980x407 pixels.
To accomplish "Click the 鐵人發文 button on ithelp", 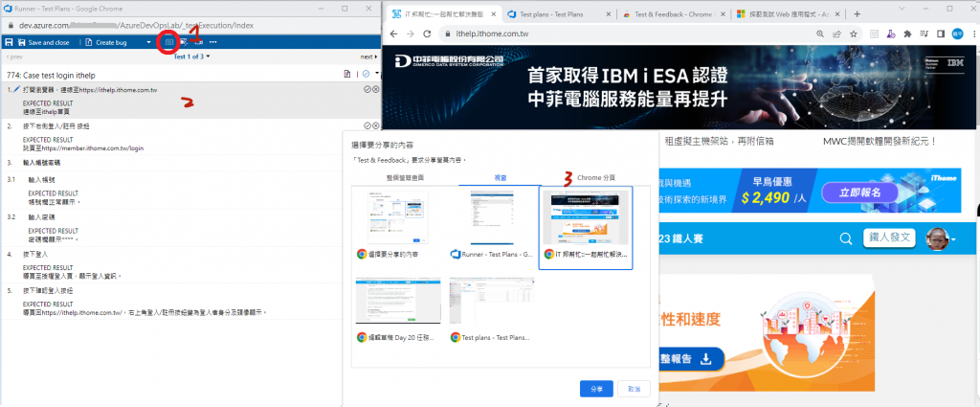I will point(889,238).
